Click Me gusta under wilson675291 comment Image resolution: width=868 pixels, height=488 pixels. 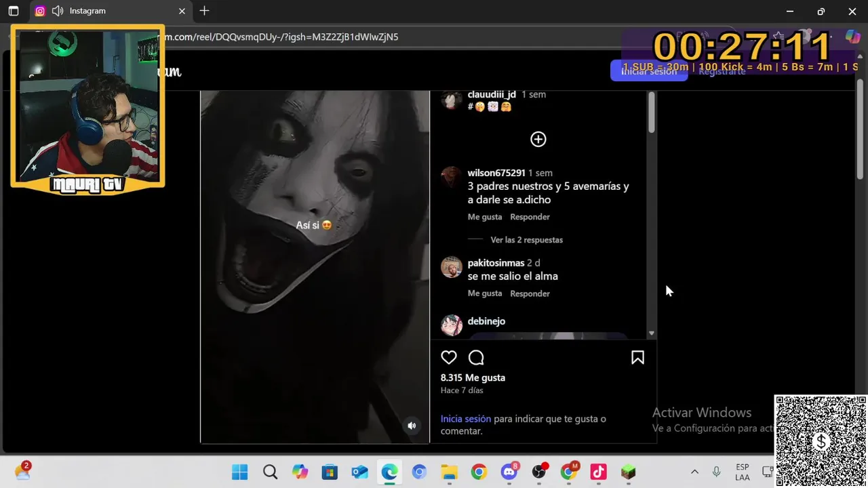coord(485,217)
